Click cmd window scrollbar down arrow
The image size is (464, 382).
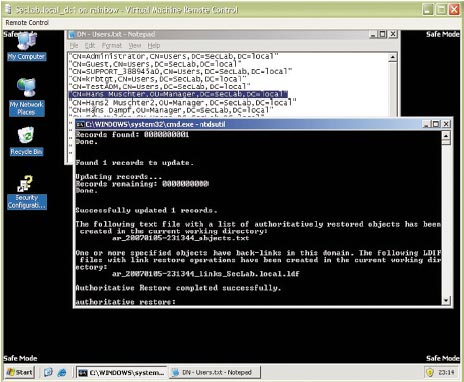point(446,300)
